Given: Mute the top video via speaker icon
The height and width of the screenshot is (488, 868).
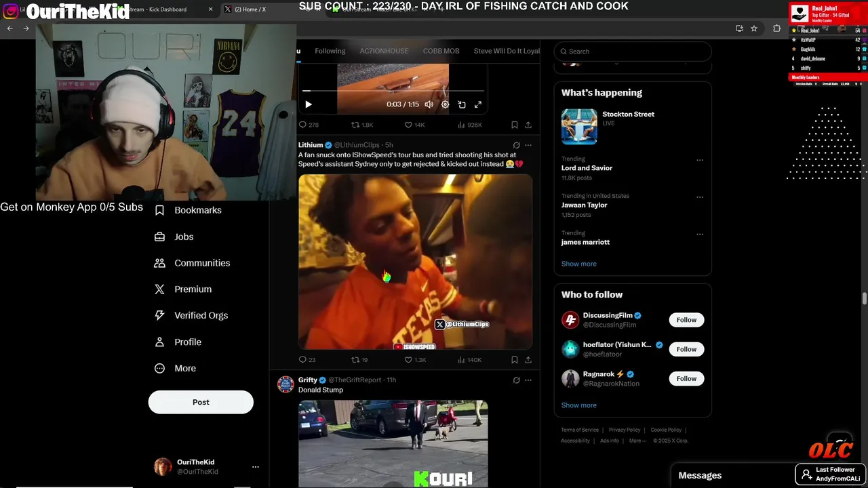Looking at the screenshot, I should click(429, 104).
